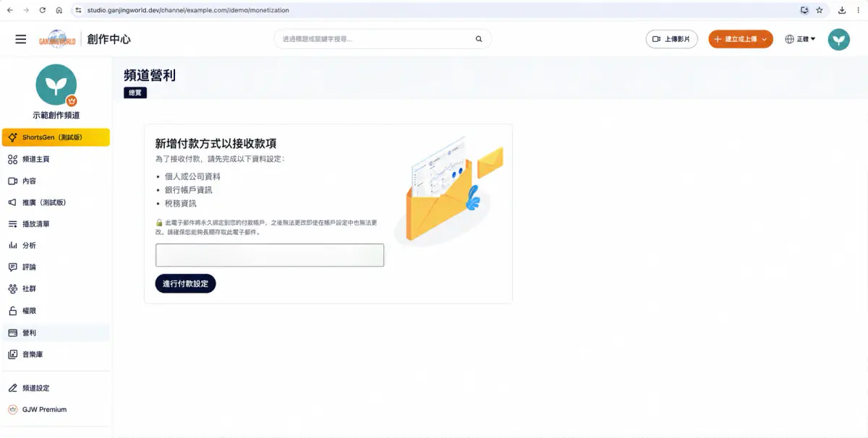
Task: Open the 正體 language selector
Action: tap(800, 39)
